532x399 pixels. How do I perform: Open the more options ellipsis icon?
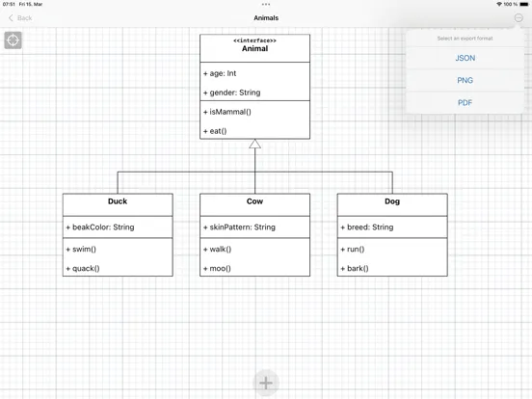coord(519,18)
